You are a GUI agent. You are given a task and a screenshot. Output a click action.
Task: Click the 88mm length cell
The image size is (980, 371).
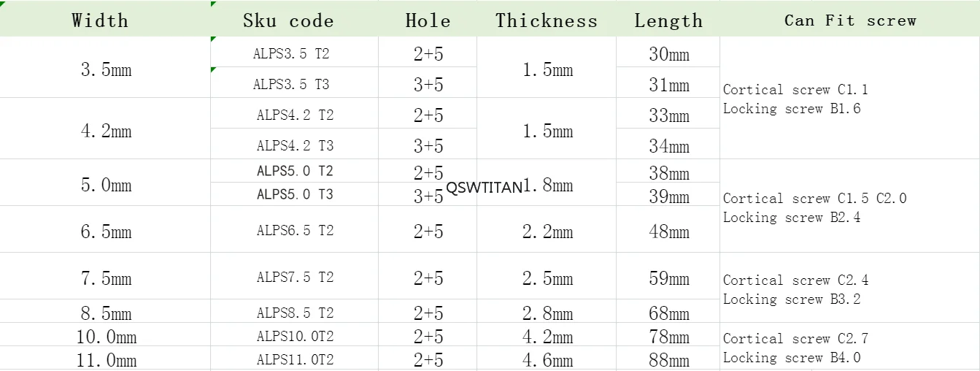click(668, 359)
